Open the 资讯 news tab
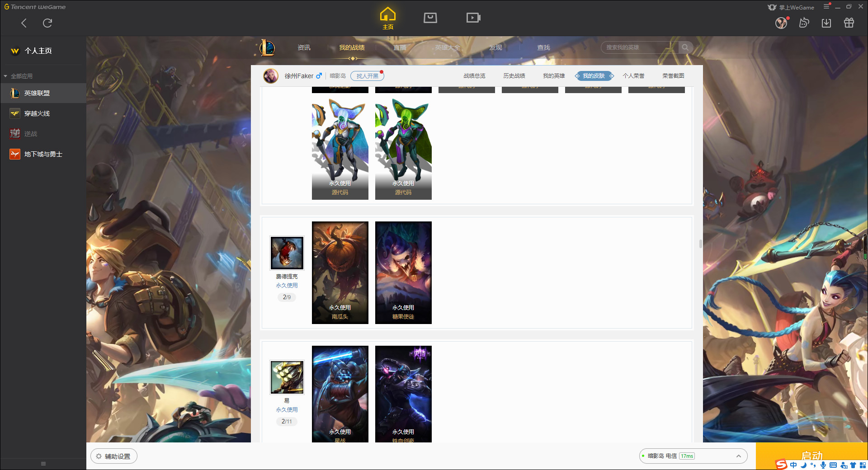 coord(304,47)
